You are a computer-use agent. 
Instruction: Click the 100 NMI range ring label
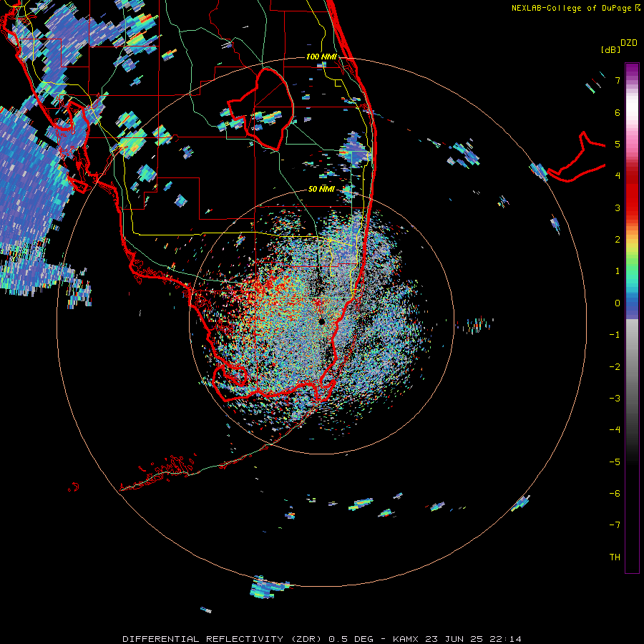pyautogui.click(x=321, y=57)
